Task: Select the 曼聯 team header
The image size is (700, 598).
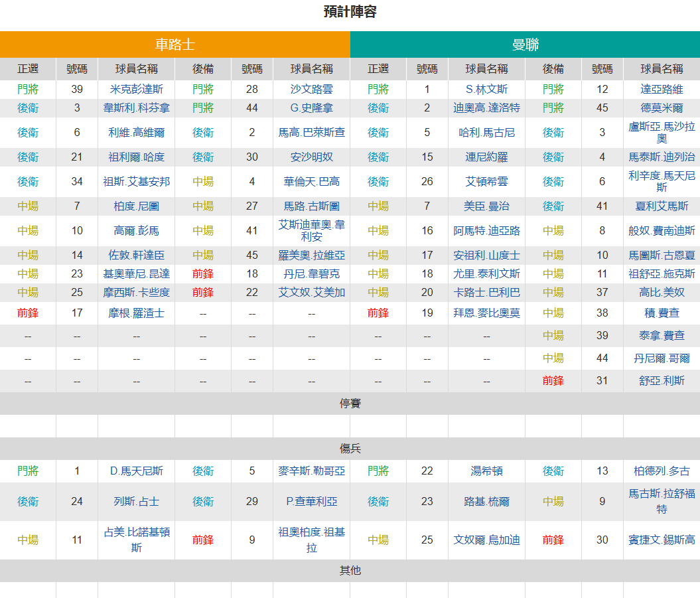Action: coord(525,44)
